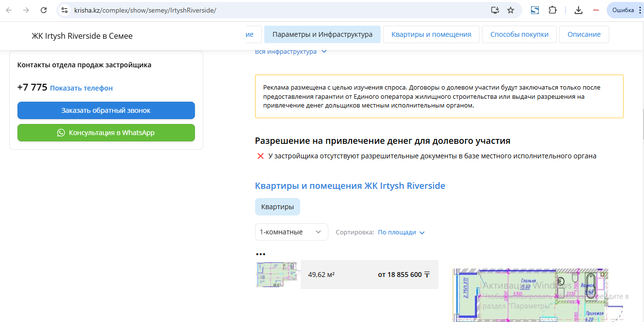Bookmark page with the star icon

coord(511,10)
